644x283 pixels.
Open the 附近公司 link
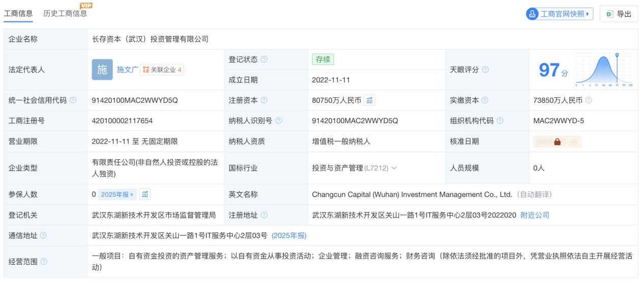(x=535, y=215)
